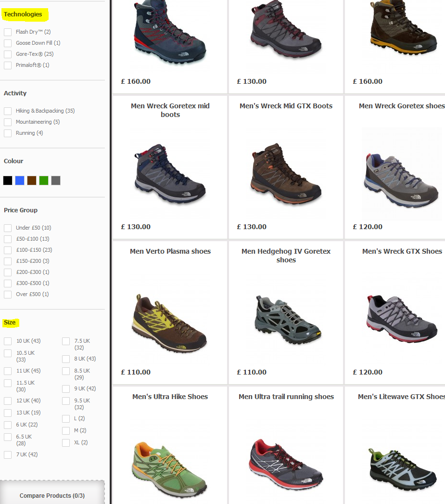Select the Running activity checkbox
Image resolution: width=445 pixels, height=504 pixels.
tap(8, 133)
